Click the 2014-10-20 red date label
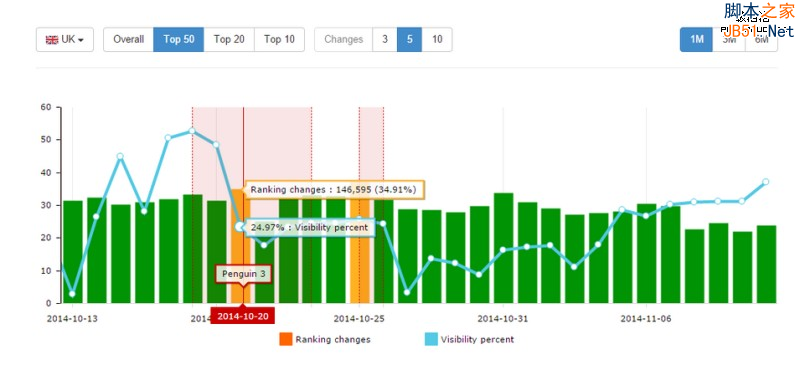Screen dimensions: 800x365 [243, 315]
